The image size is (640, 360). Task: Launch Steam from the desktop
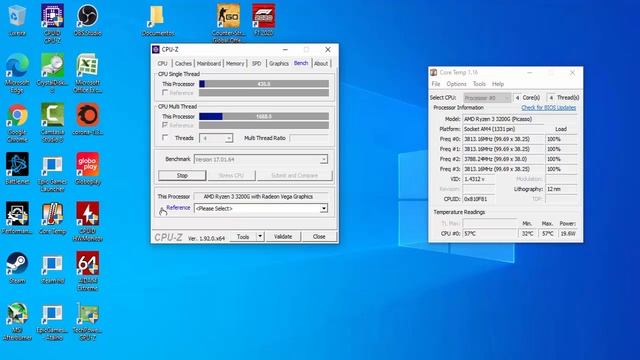pos(17,268)
